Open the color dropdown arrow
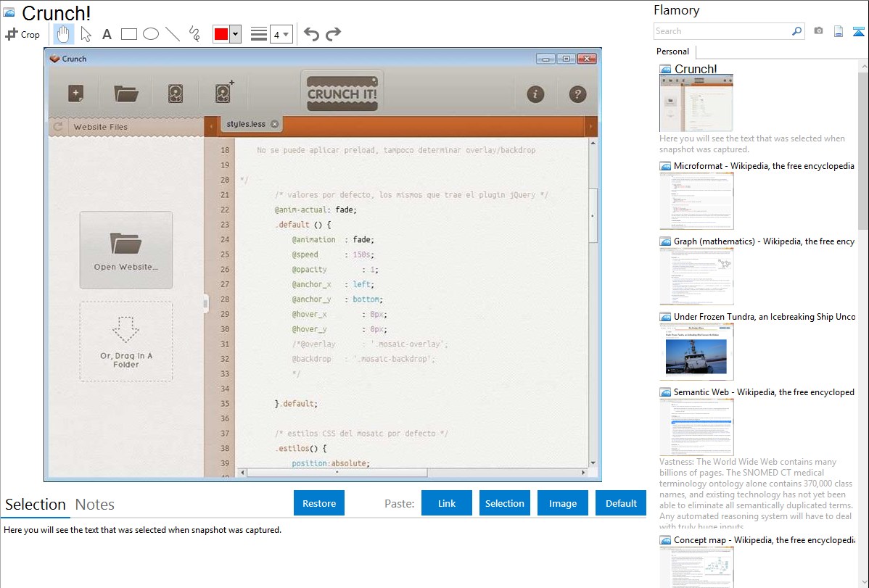 pos(236,34)
